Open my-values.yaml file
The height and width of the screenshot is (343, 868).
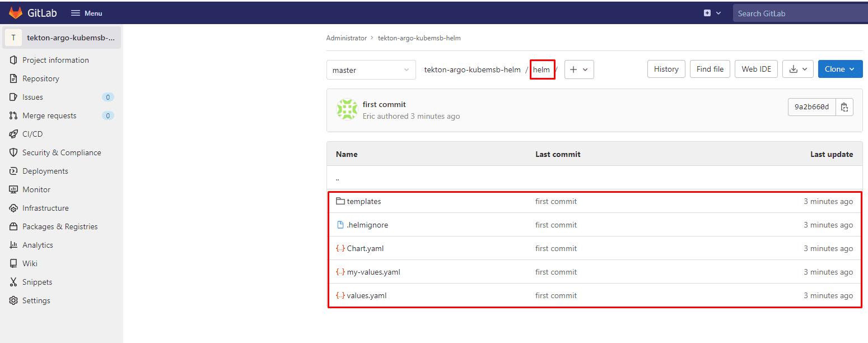pos(374,272)
